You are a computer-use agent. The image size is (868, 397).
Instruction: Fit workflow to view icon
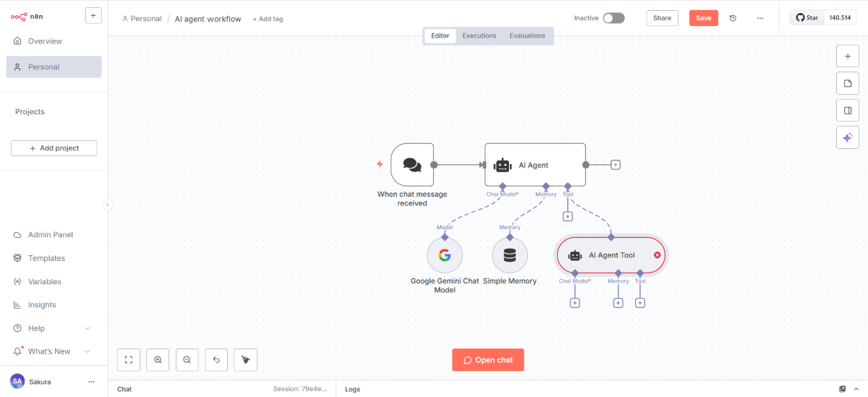(128, 359)
